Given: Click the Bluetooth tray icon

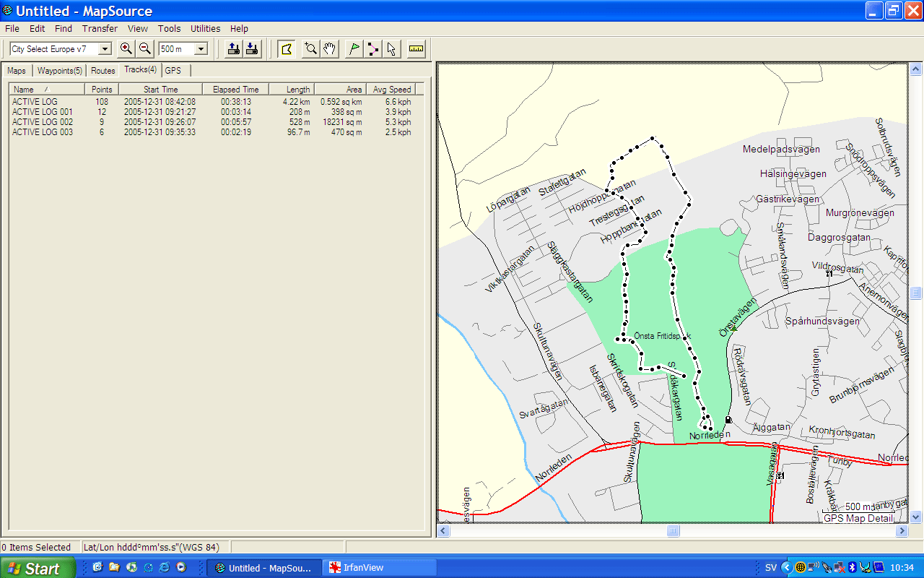Looking at the screenshot, I should click(851, 568).
